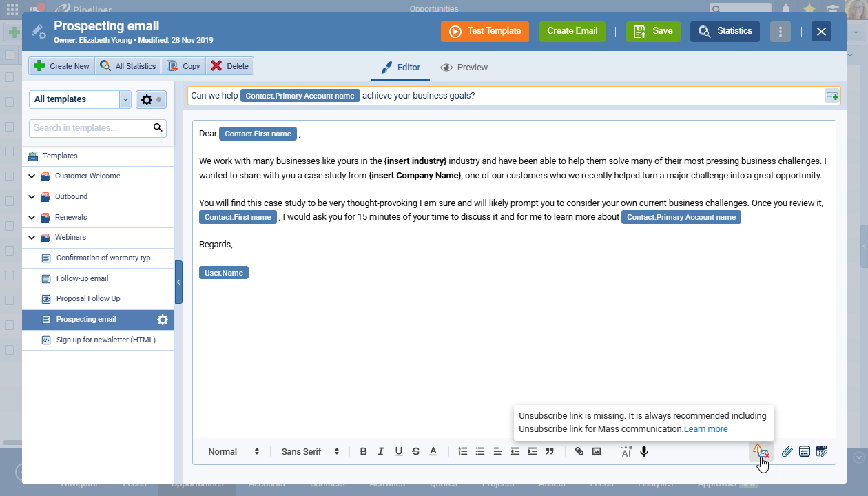
Task: Insert a numbered list
Action: (463, 451)
